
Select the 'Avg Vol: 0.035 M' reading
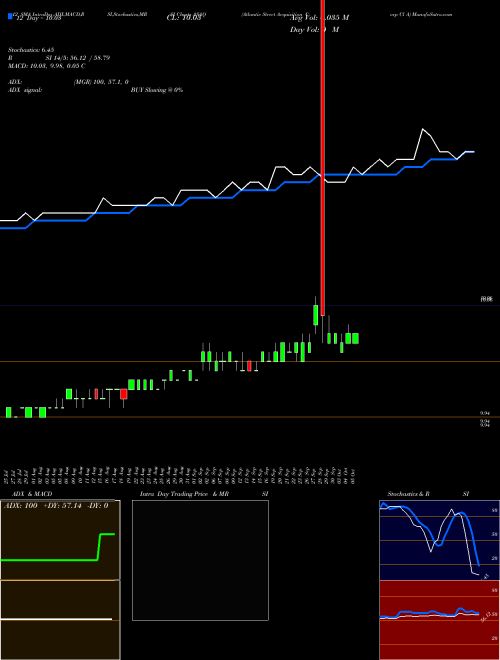click(319, 18)
